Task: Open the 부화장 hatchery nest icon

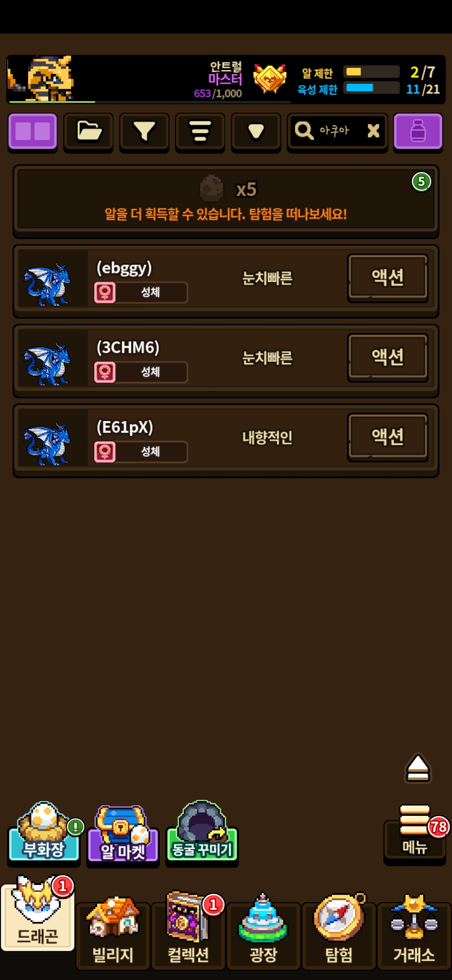Action: point(44,833)
